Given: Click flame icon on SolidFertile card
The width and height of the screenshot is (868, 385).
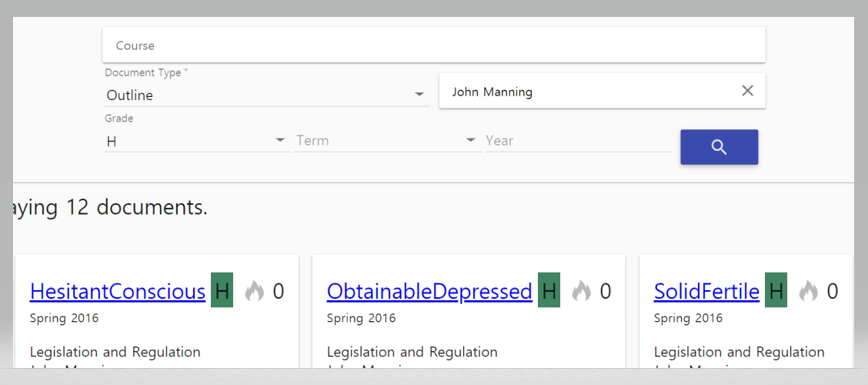Looking at the screenshot, I should 808,291.
